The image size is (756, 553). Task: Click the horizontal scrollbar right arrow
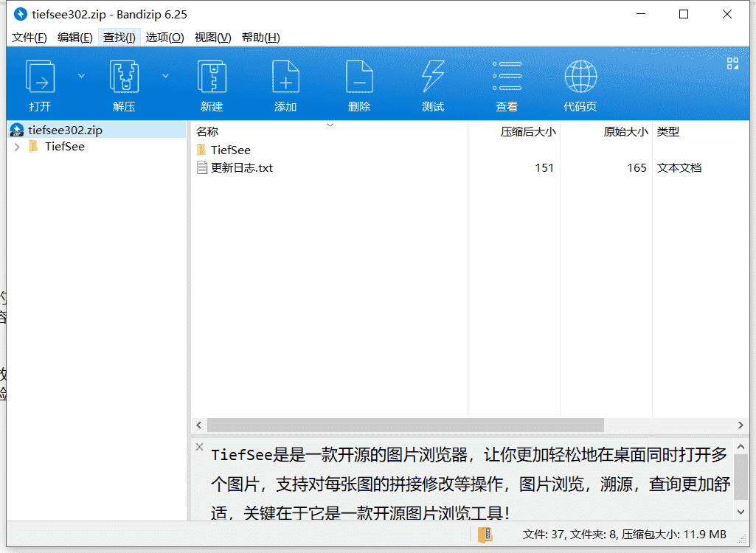741,425
